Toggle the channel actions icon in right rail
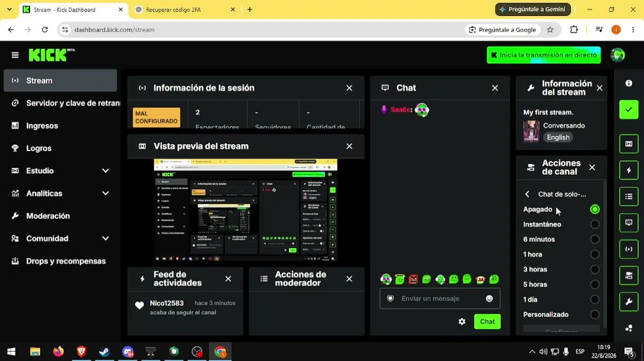 (x=629, y=275)
